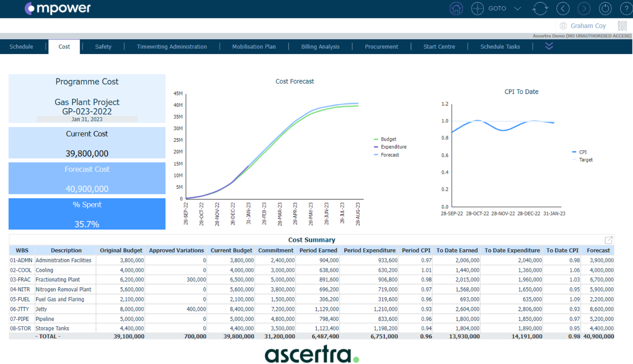Expand the GOTO dropdown menu
633x364 pixels.
point(517,9)
